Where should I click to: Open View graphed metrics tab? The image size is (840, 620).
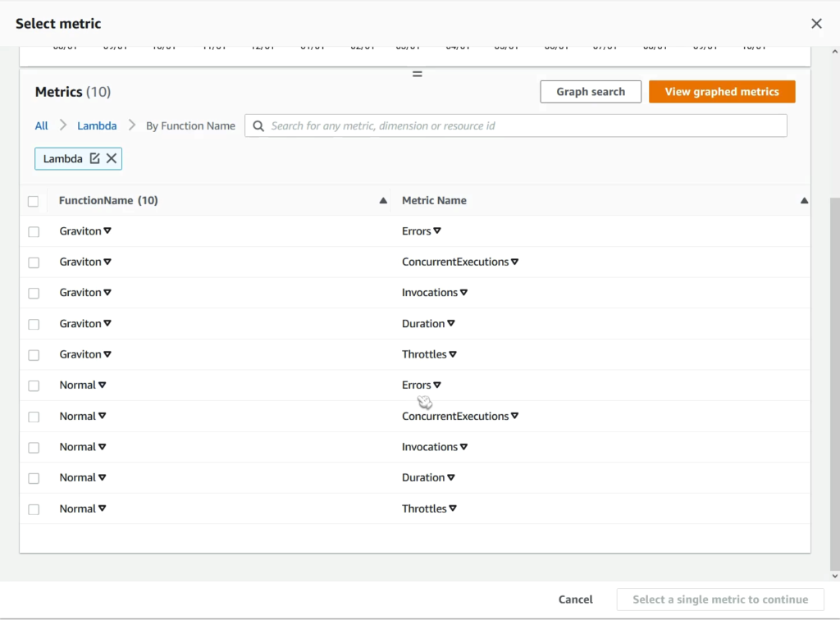[722, 92]
